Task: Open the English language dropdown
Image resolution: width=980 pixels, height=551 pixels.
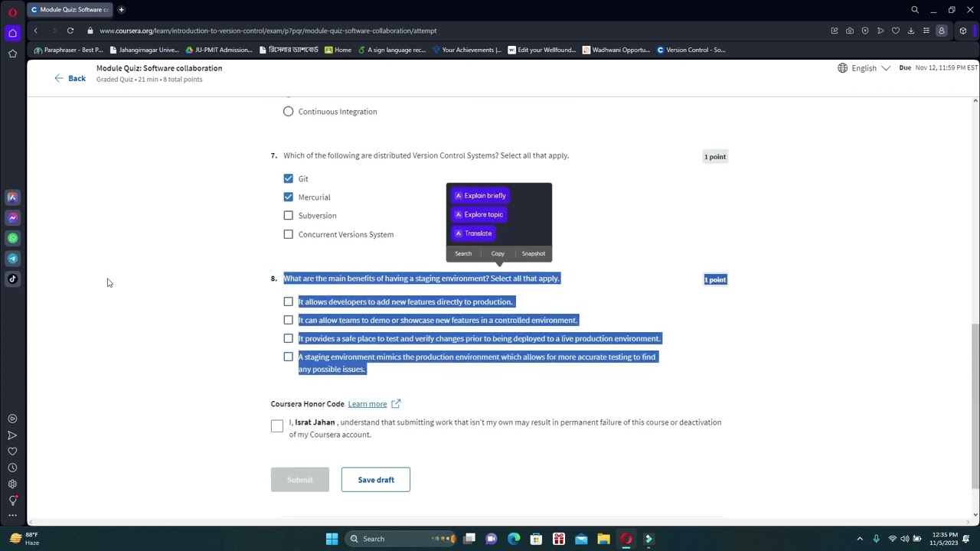Action: (x=864, y=68)
